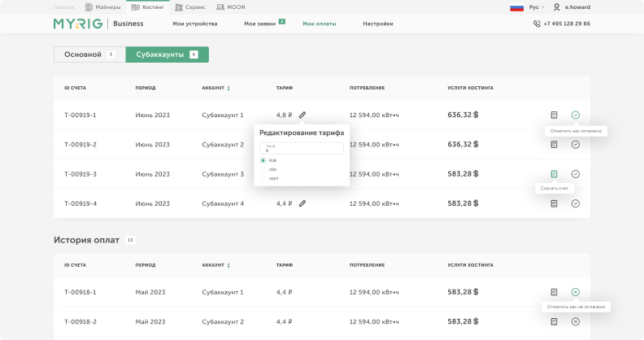Mark invoice T-00919-1 as paid

click(x=576, y=115)
